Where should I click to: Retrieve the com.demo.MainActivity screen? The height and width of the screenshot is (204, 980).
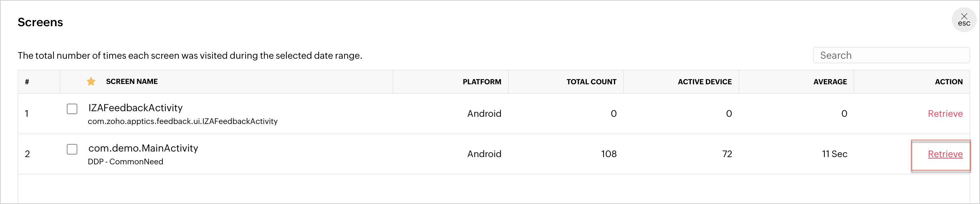(945, 154)
